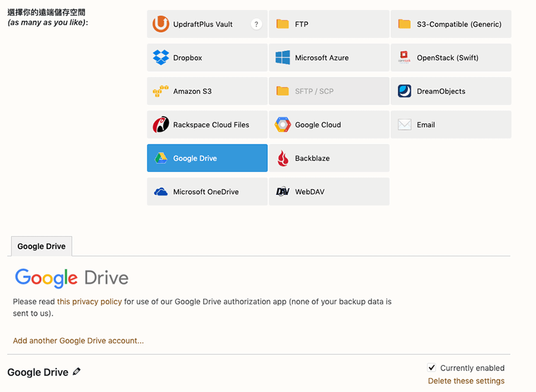Select Microsoft OneDrive as remote storage
This screenshot has width=536, height=392.
coord(207,192)
